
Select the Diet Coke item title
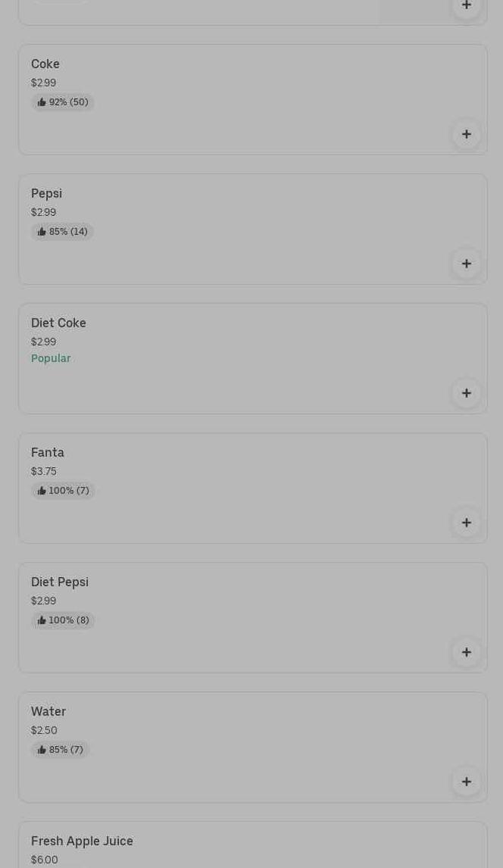pos(58,323)
